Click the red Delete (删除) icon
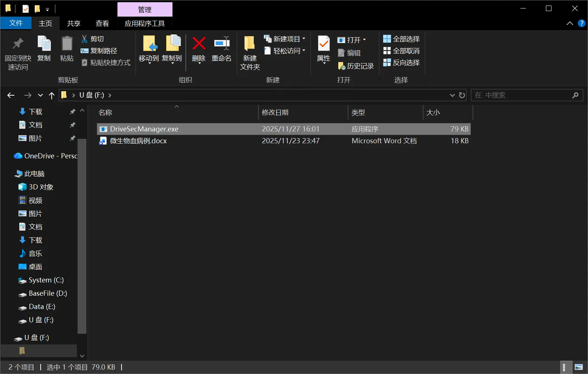 199,44
